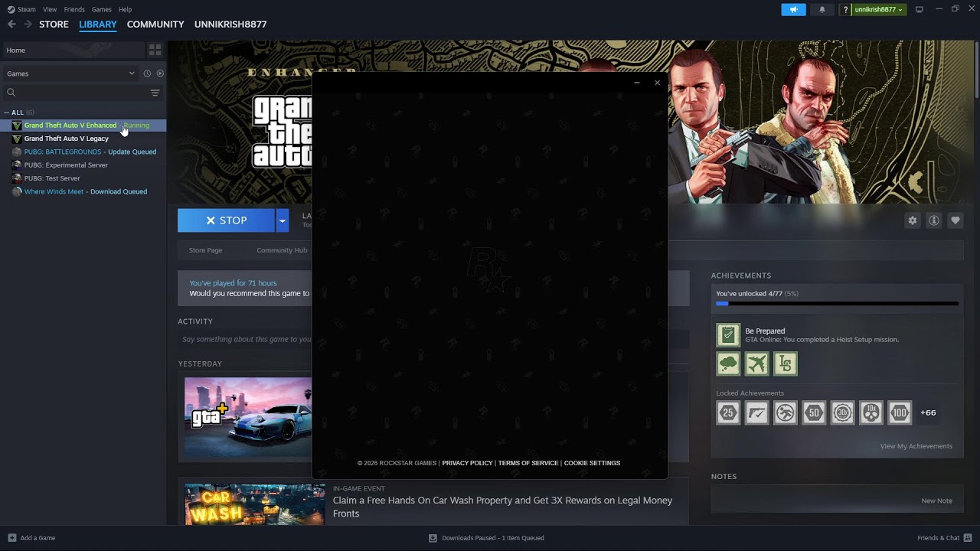Open the Help menu

pos(125,9)
